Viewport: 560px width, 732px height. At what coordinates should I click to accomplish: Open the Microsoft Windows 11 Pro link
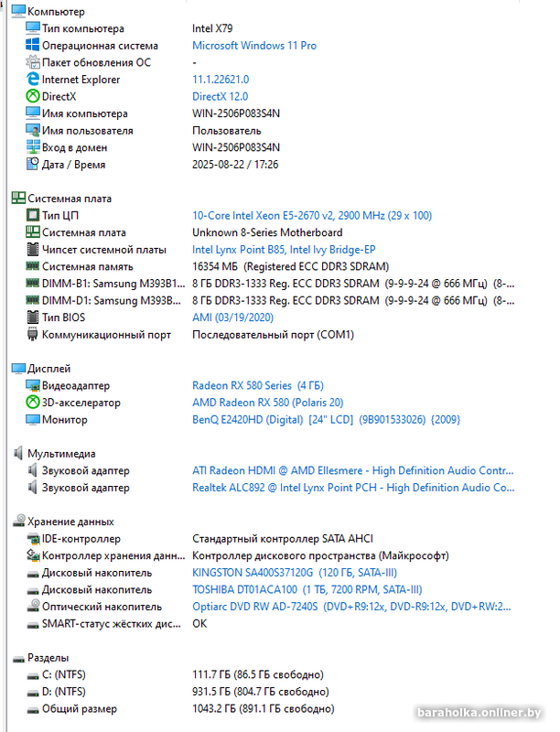[x=254, y=45]
